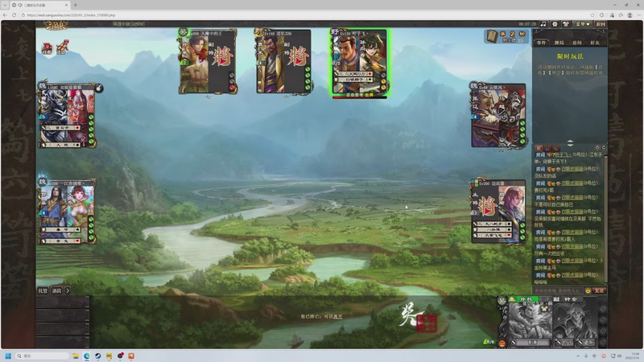
Task: Open File Explorer from the taskbar
Action: 76,356
